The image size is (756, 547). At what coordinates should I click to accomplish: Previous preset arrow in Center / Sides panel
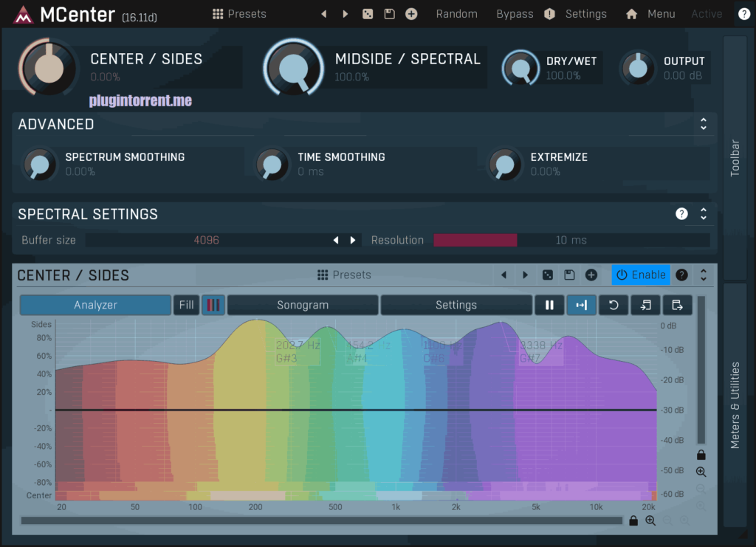click(504, 275)
